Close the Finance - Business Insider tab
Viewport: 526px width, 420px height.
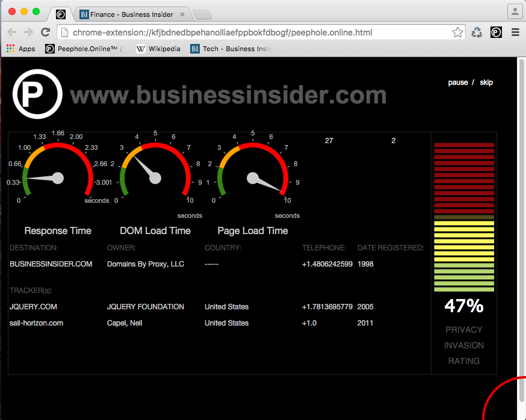pyautogui.click(x=182, y=14)
